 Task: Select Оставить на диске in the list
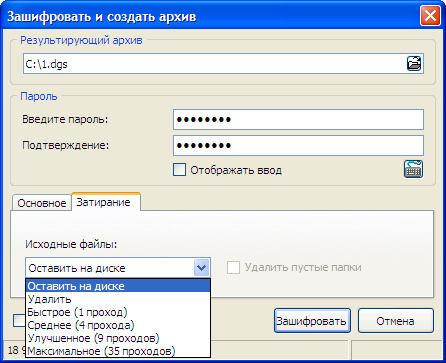(118, 286)
